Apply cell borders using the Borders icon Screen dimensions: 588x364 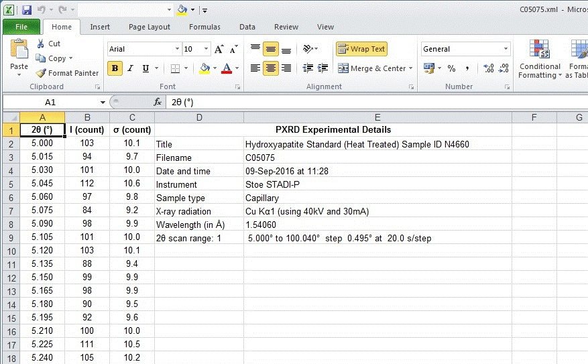click(x=175, y=68)
